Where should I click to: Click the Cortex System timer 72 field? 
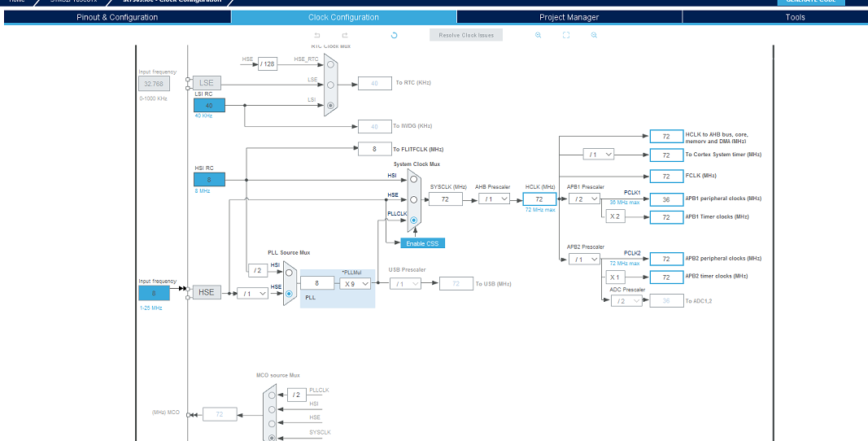(666, 155)
